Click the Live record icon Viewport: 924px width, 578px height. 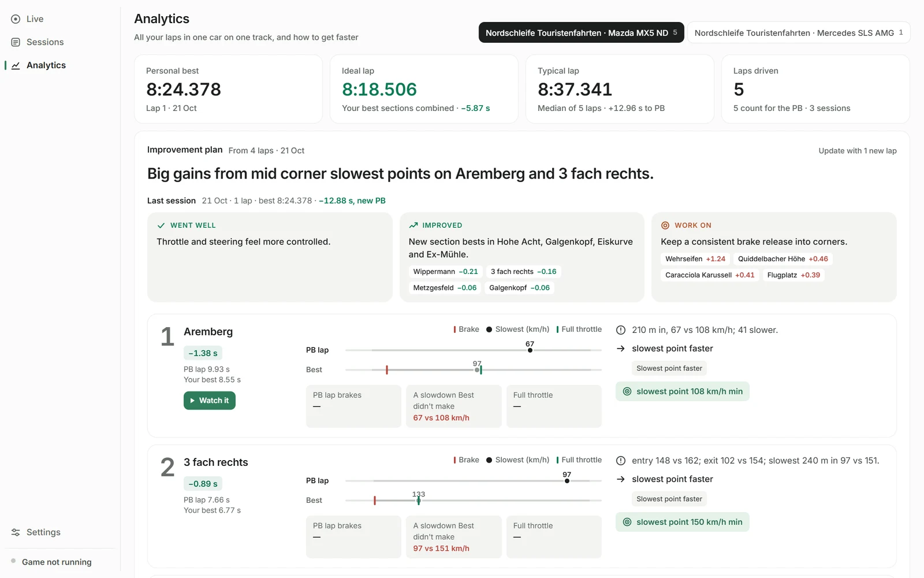click(x=16, y=19)
